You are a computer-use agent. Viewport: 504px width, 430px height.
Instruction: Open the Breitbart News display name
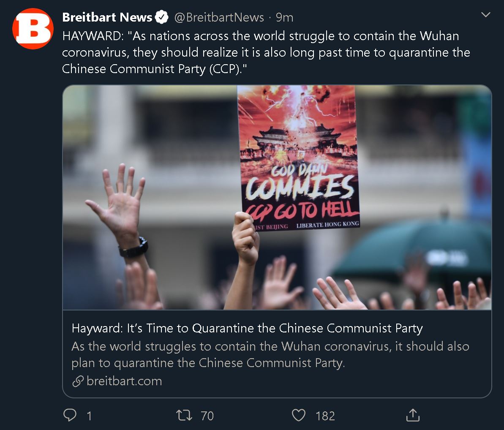click(x=107, y=17)
